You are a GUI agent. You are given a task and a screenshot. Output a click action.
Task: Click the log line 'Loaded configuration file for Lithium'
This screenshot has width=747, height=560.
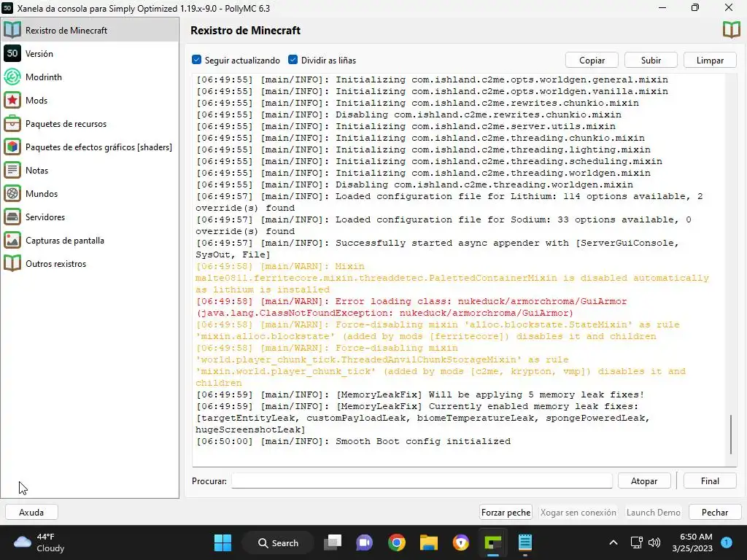[x=449, y=202]
